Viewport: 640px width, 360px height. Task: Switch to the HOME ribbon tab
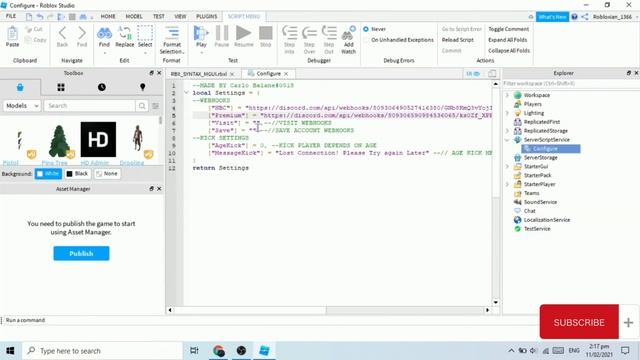[108, 16]
